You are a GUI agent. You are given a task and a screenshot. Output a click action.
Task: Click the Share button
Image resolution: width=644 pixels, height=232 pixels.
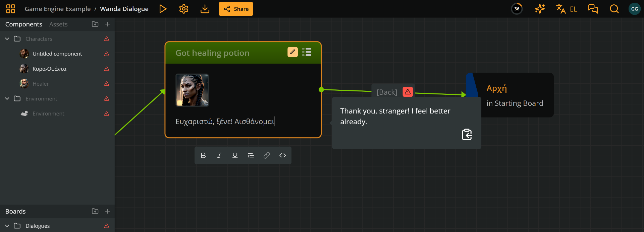point(236,9)
